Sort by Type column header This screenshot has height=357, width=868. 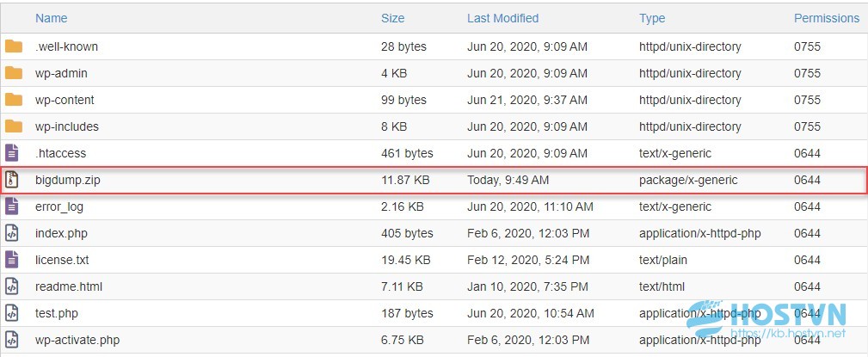pyautogui.click(x=651, y=18)
